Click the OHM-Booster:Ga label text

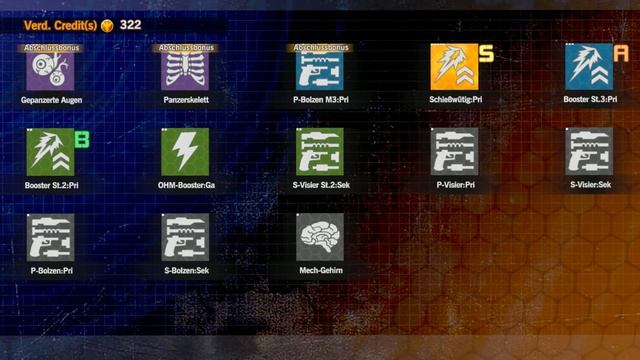pyautogui.click(x=186, y=185)
